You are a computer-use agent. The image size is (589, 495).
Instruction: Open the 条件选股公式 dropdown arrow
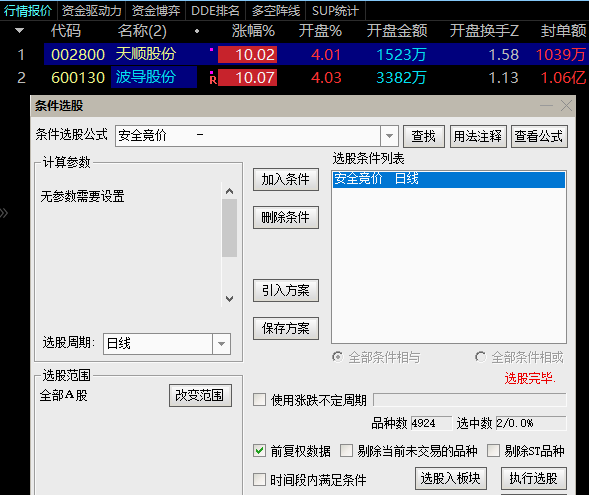coord(389,136)
